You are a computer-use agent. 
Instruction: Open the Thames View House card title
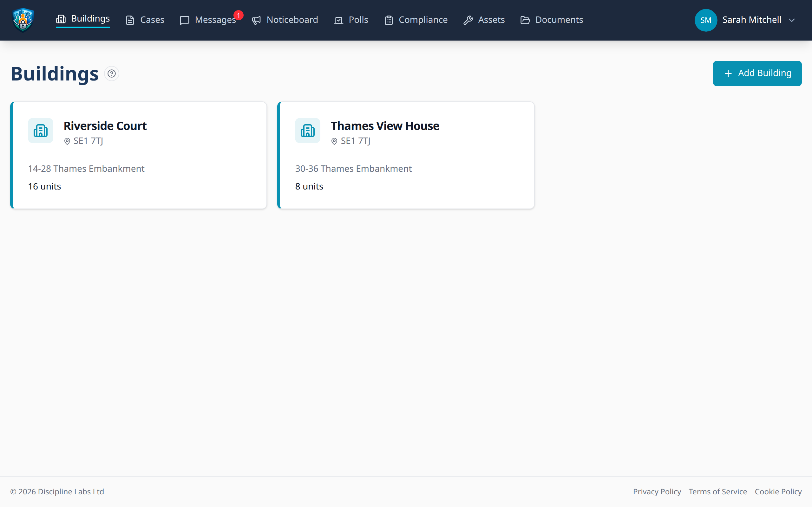385,126
